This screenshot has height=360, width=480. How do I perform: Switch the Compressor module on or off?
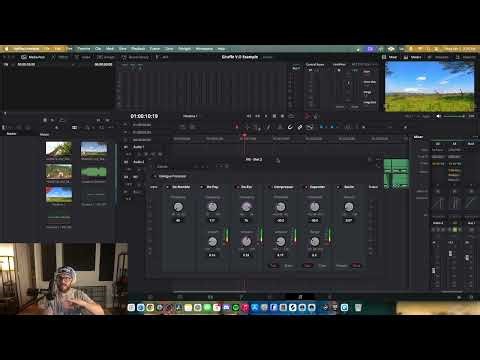click(x=269, y=187)
